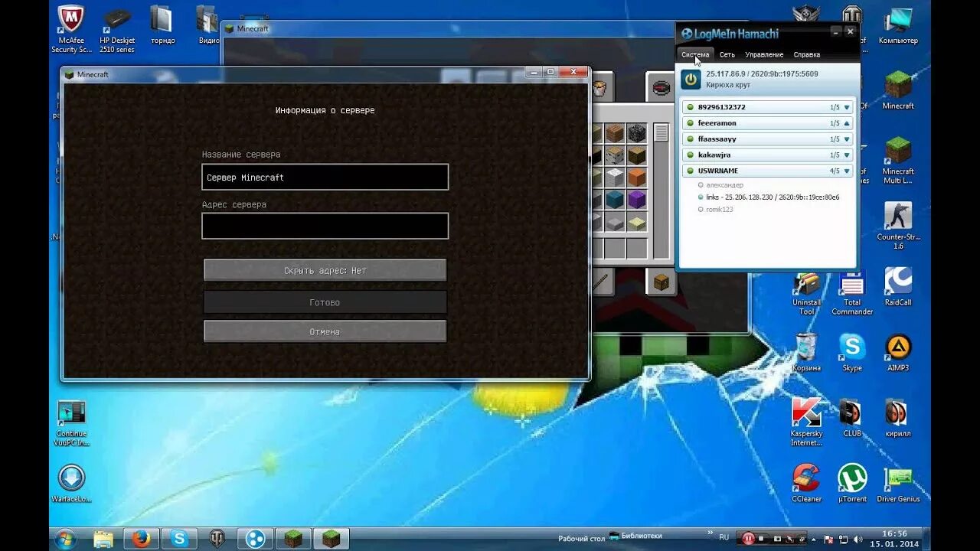Open the Driver Genius desktop shortcut
Screen dimensions: 980x551
coord(898,483)
